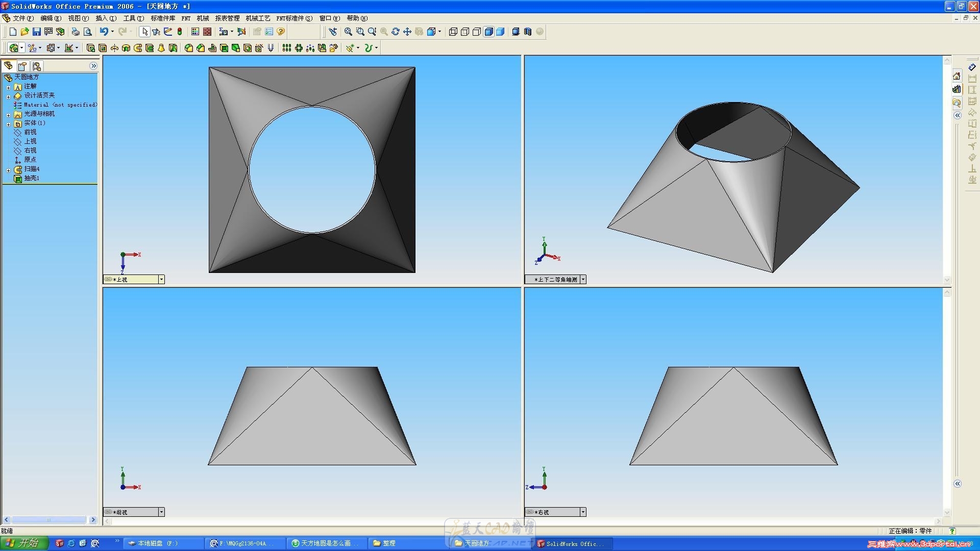980x551 pixels.
Task: Expand the 扫描4 feature node
Action: click(x=8, y=170)
